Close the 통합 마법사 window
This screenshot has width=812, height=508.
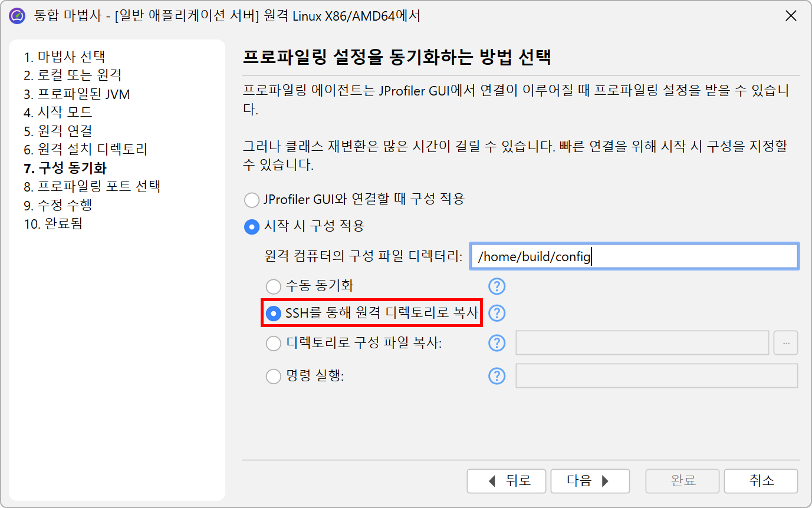(791, 17)
